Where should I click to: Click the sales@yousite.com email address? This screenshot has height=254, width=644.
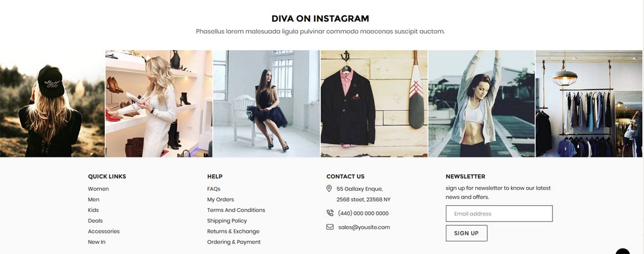(364, 227)
